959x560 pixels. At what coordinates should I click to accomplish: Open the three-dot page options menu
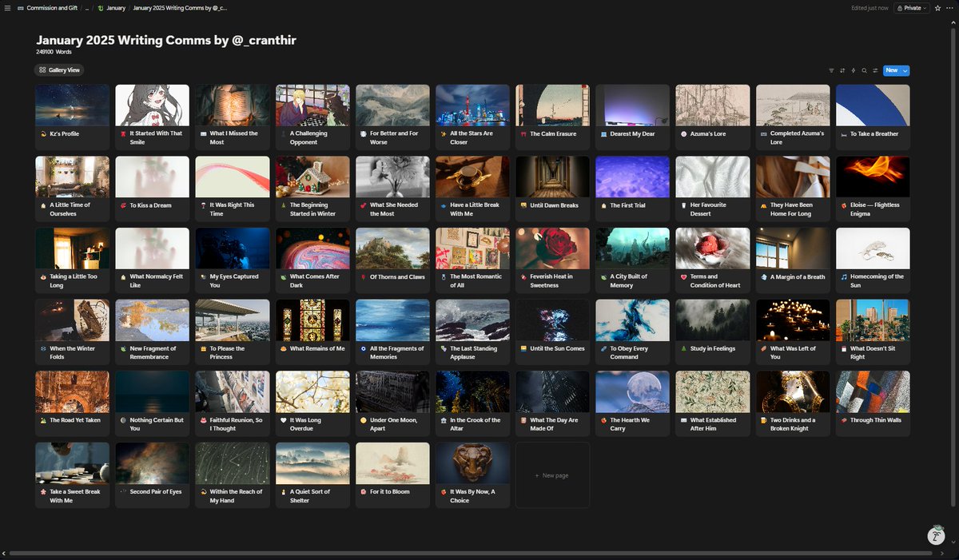[950, 8]
